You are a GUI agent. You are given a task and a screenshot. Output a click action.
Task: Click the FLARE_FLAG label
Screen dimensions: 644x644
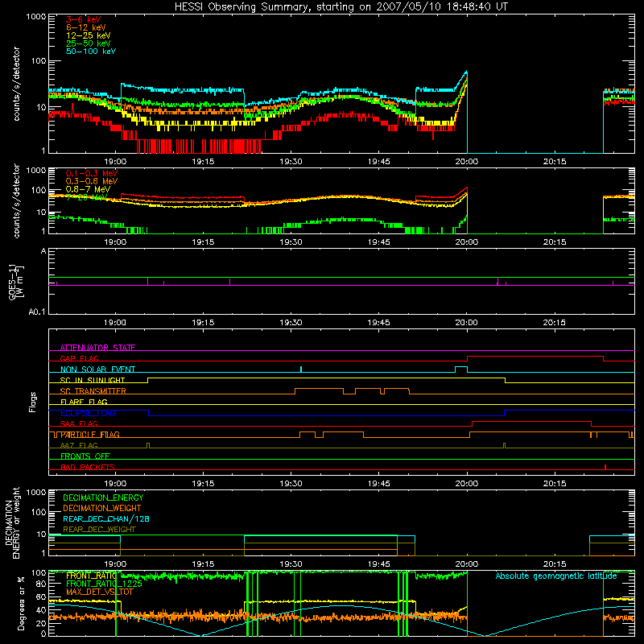pyautogui.click(x=84, y=402)
